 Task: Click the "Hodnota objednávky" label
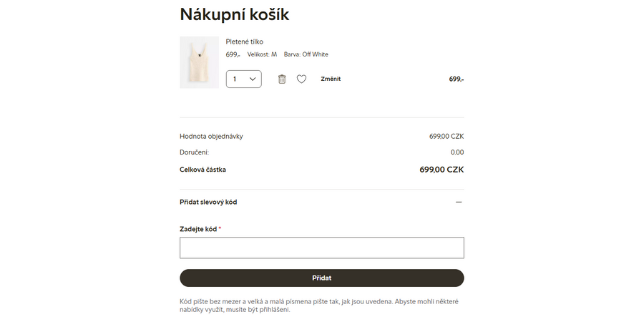211,136
